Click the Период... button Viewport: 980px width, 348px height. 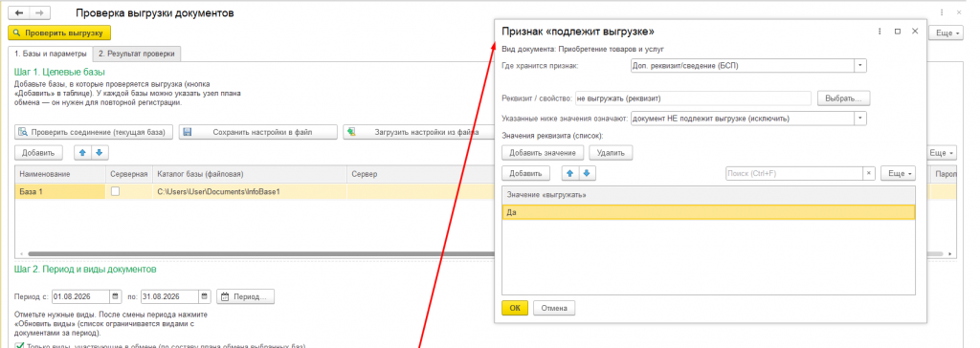click(x=246, y=296)
